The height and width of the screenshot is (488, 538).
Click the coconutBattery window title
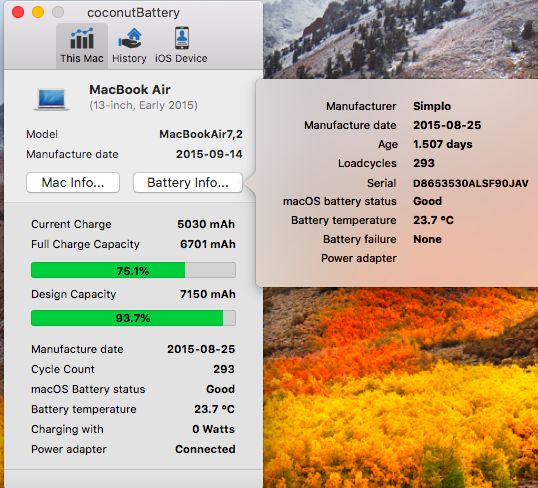click(x=133, y=13)
